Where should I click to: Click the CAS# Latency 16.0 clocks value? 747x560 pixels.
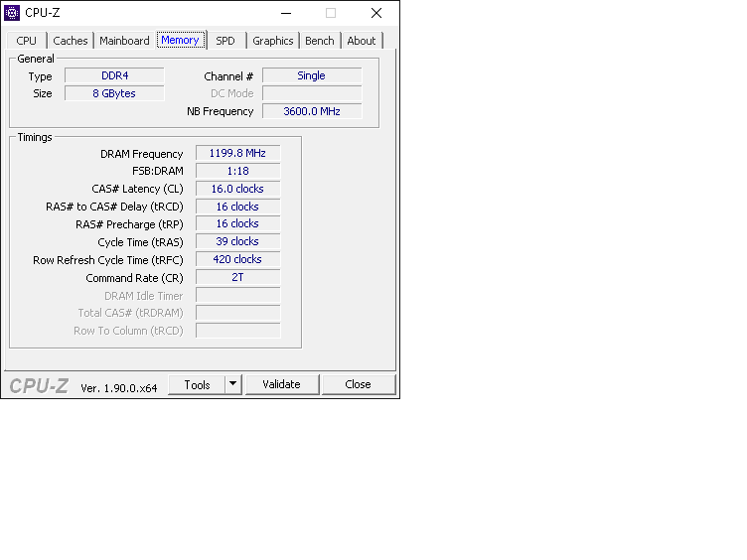click(237, 189)
